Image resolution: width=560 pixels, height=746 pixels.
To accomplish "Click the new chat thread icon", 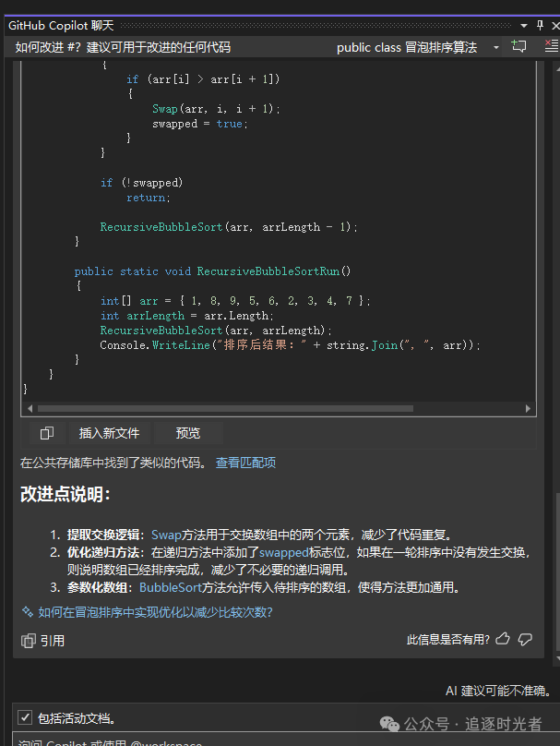I will click(x=519, y=47).
